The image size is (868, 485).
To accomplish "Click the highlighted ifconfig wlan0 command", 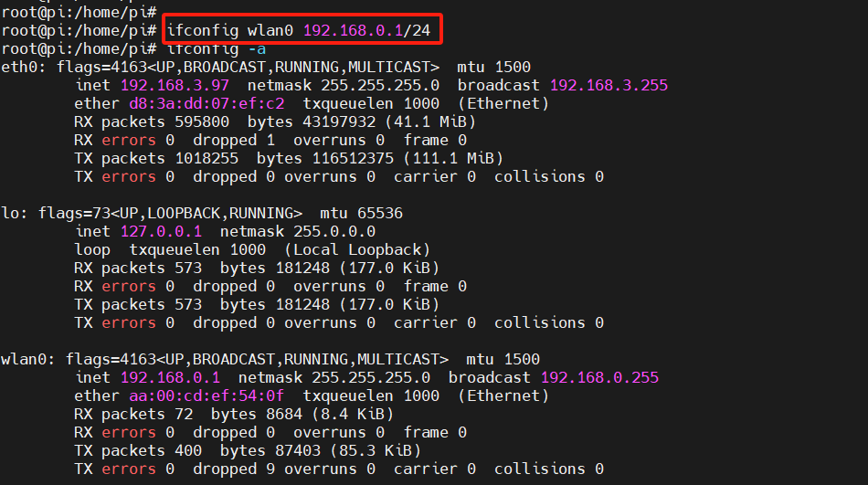I will pyautogui.click(x=299, y=30).
